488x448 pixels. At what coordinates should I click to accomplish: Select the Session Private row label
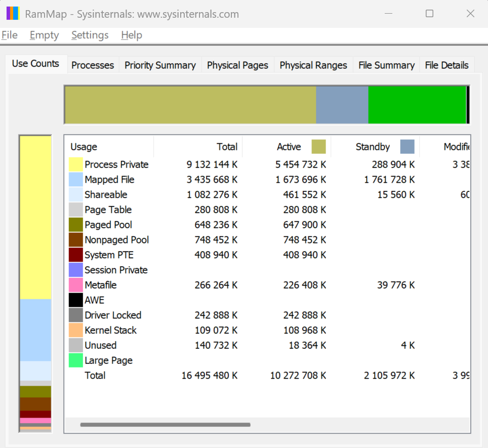(116, 270)
